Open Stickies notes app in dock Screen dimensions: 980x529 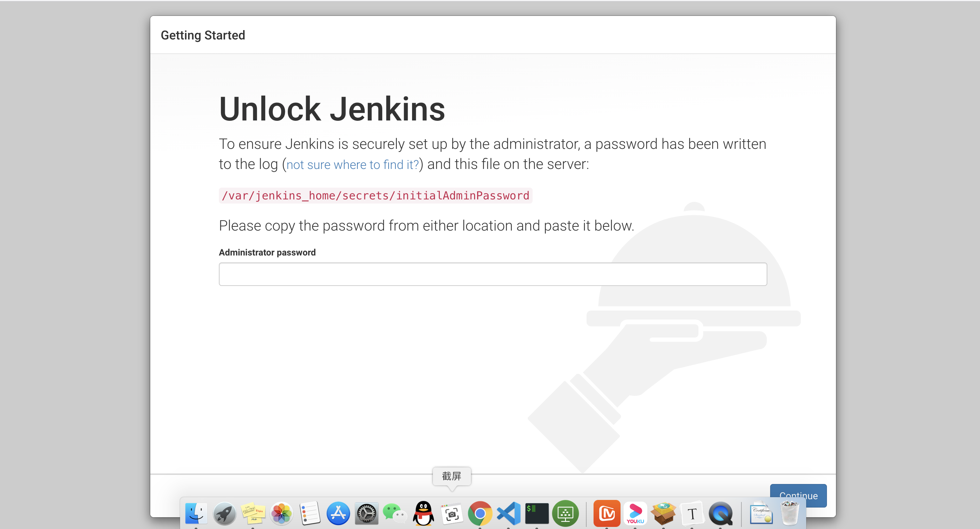tap(253, 513)
